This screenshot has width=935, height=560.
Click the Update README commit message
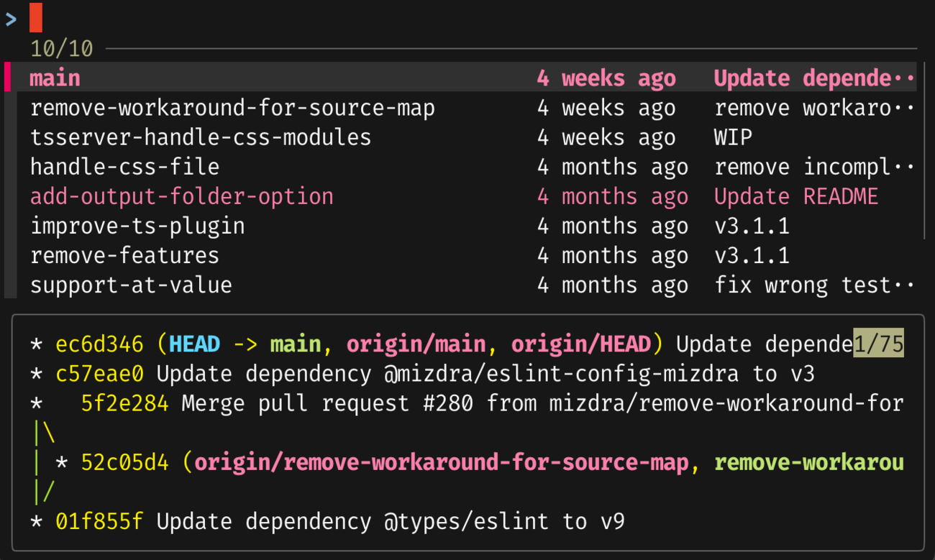(796, 196)
